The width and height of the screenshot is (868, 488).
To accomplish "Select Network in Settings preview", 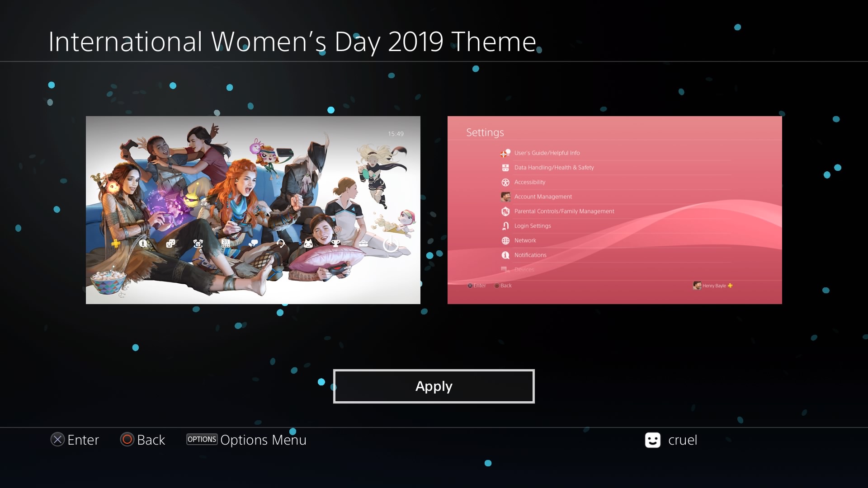I will click(525, 240).
